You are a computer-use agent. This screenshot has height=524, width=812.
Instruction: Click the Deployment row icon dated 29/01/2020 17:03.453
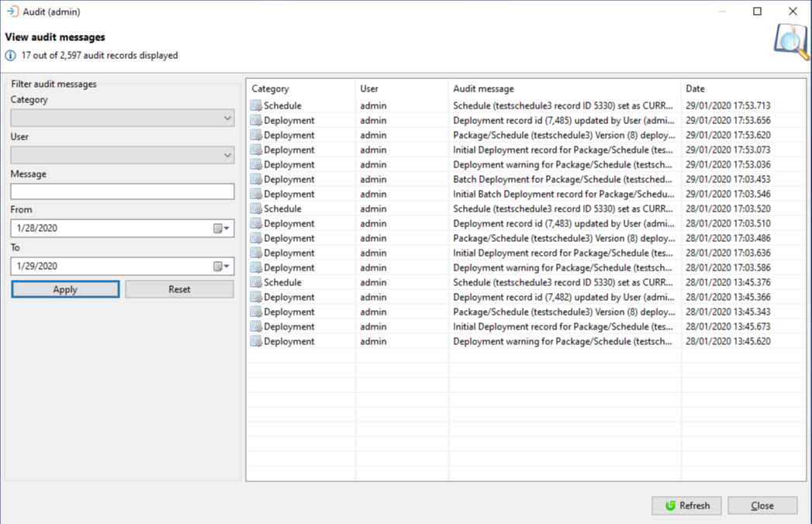pyautogui.click(x=256, y=179)
